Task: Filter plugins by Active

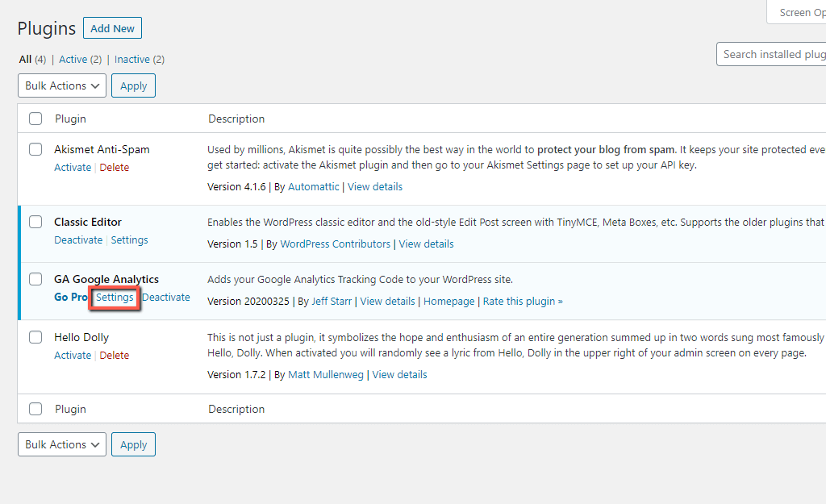Action: [73, 60]
